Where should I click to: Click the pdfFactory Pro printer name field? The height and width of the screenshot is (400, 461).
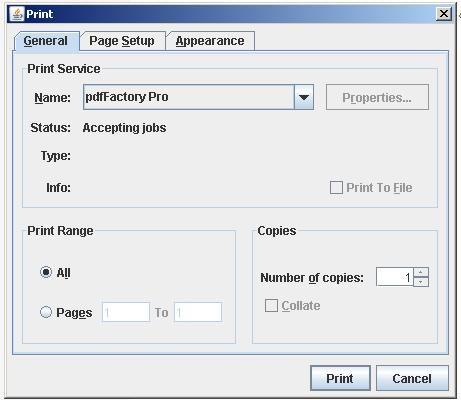(x=189, y=97)
